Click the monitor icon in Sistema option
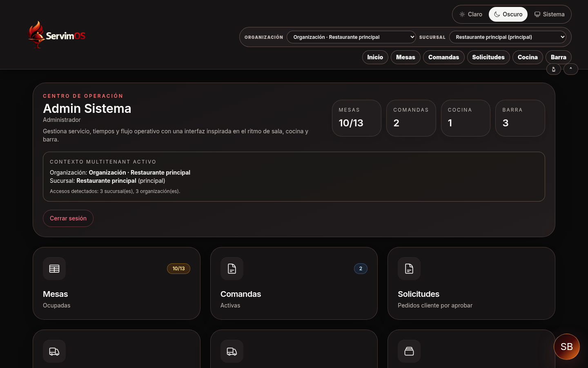The width and height of the screenshot is (588, 368). coord(537,14)
